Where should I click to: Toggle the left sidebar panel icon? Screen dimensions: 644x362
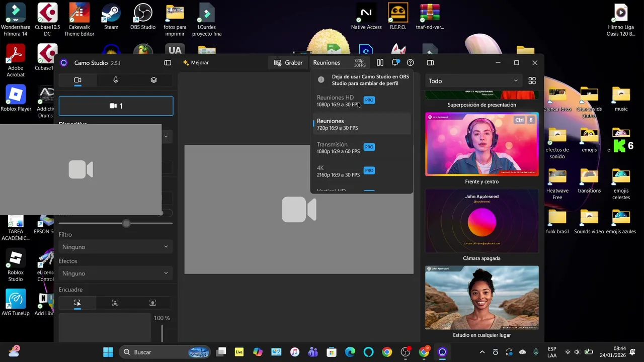(168, 63)
